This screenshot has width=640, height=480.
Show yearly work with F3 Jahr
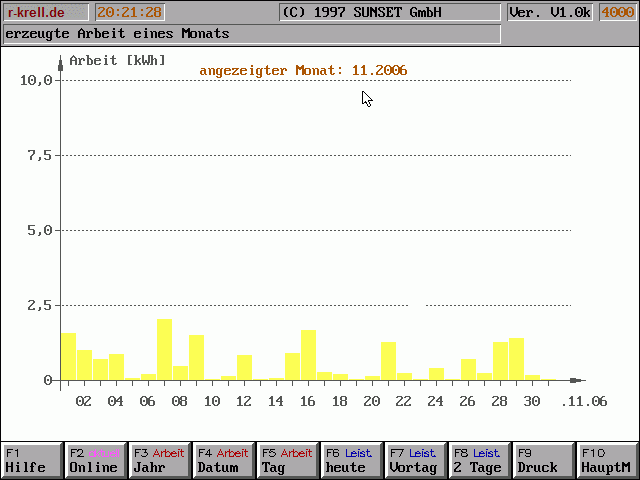(x=159, y=460)
